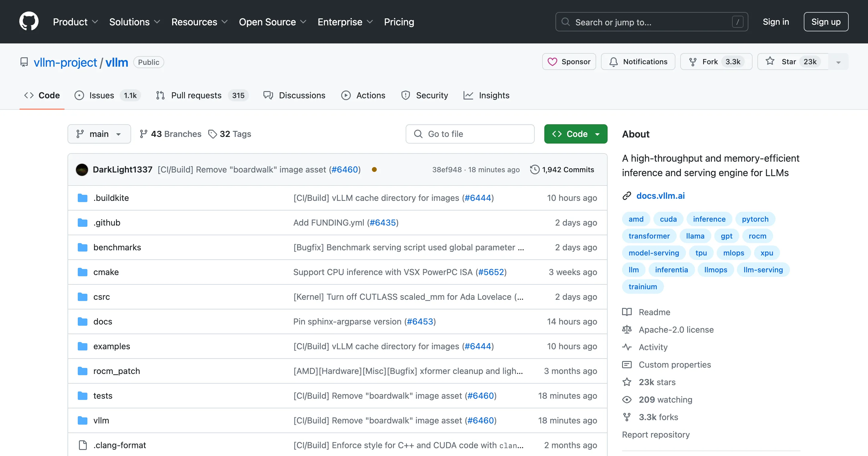The width and height of the screenshot is (868, 456).
Task: Open the main branch selector dropdown
Action: pyautogui.click(x=99, y=134)
